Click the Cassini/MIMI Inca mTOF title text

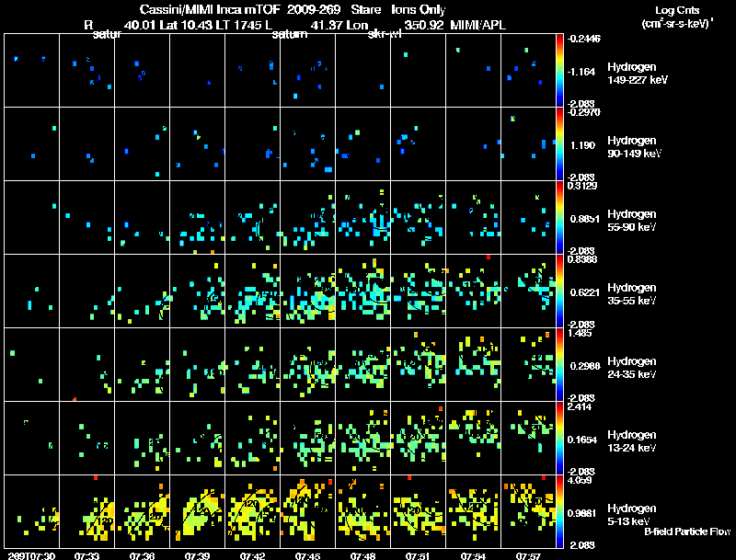pos(210,9)
